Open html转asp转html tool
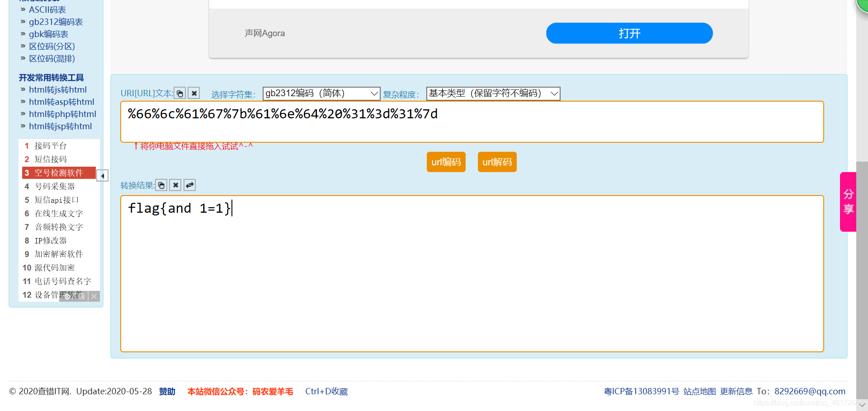 [61, 102]
